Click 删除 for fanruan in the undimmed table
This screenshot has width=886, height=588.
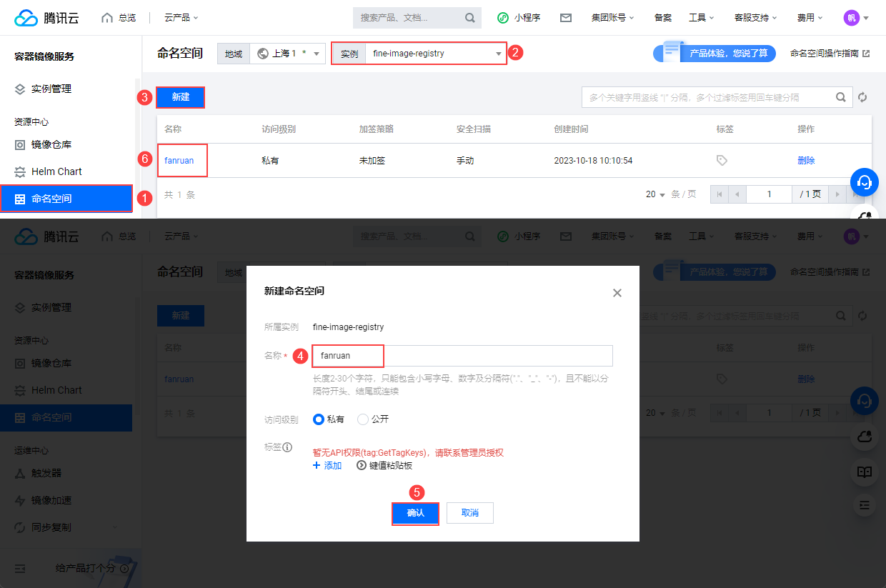806,161
